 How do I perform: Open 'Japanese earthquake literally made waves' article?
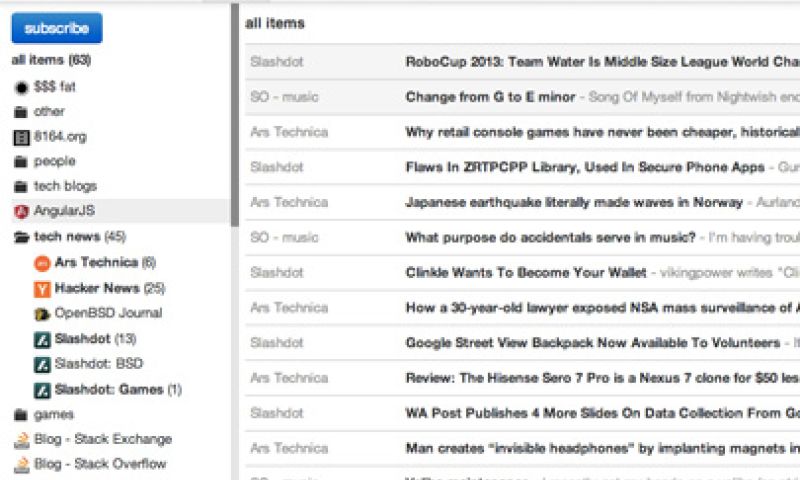point(574,203)
